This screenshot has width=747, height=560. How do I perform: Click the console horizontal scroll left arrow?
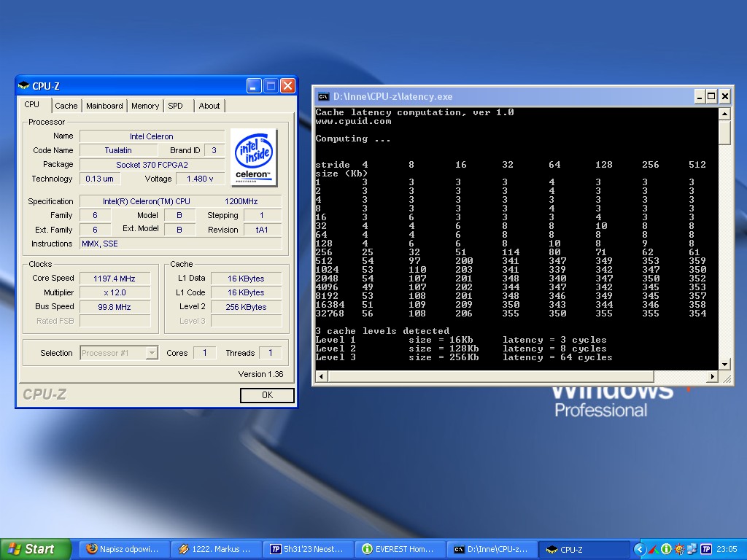[x=321, y=376]
